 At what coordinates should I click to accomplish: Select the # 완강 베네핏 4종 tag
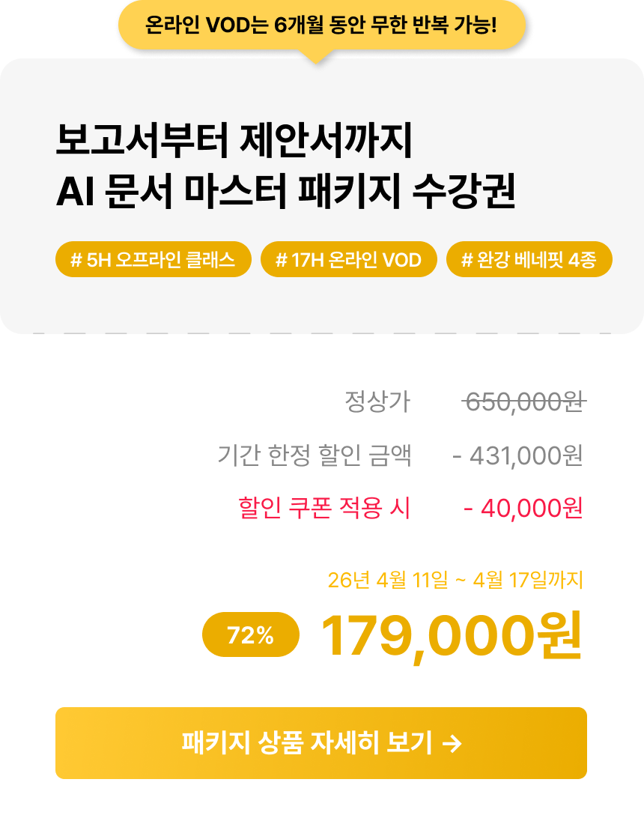[x=529, y=260]
